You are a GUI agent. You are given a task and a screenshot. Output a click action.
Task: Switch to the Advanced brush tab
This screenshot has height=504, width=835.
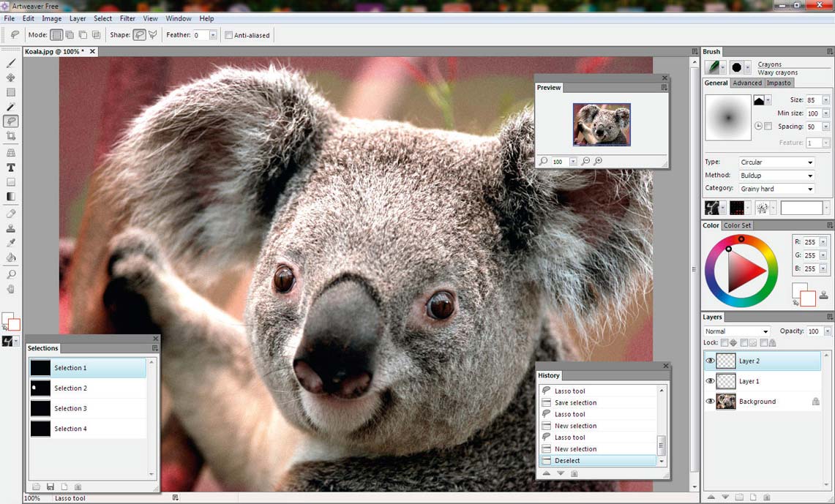747,83
